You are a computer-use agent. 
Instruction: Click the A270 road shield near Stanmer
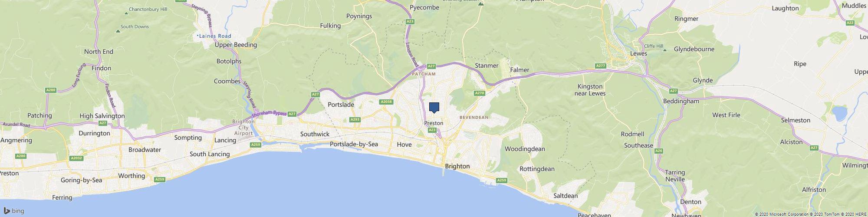[x=480, y=93]
